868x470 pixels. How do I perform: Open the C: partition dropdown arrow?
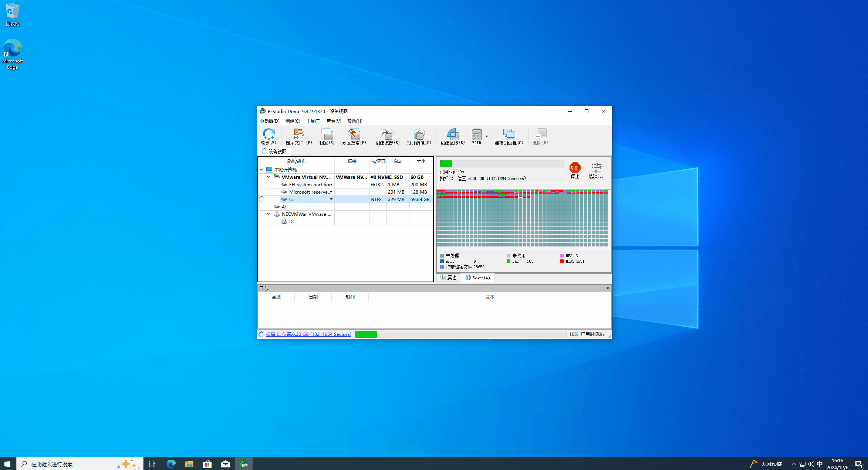click(331, 199)
